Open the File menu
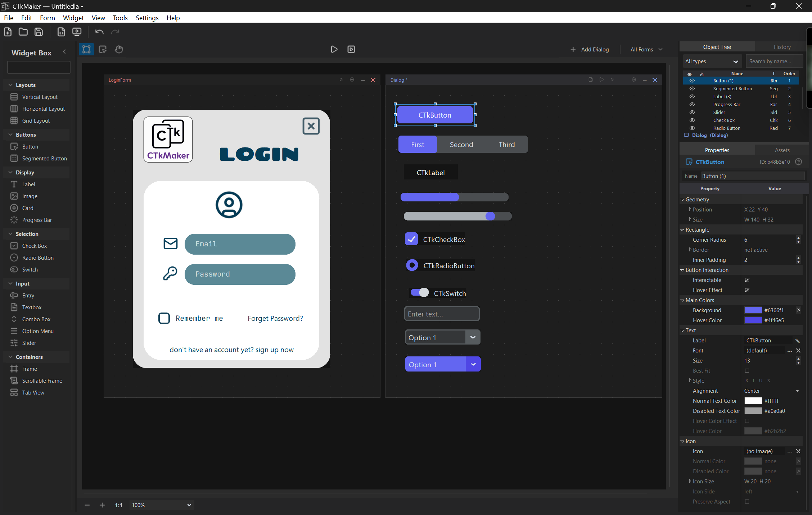Screen dimensions: 812x515 click(x=9, y=18)
